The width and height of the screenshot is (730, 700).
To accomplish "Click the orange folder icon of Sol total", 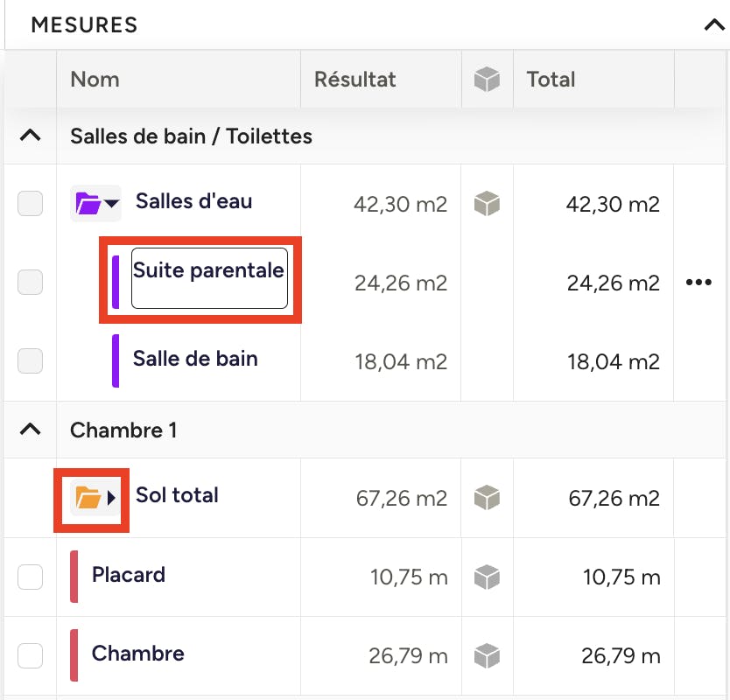I will [x=88, y=498].
